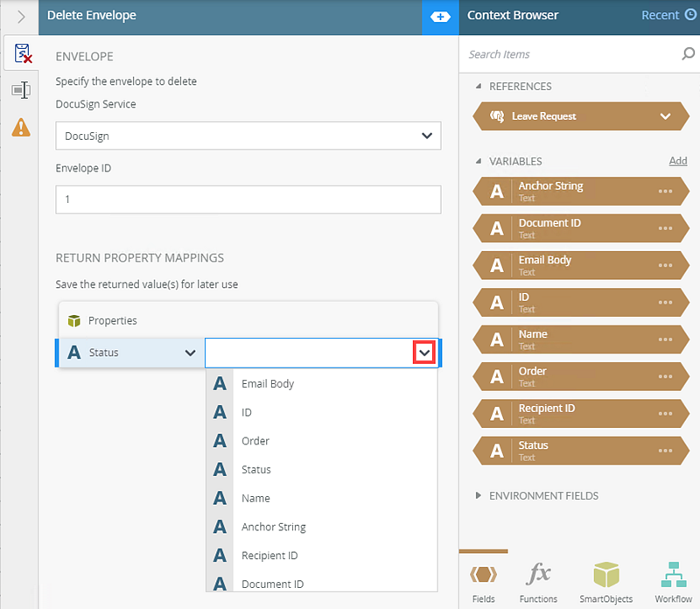The width and height of the screenshot is (700, 609).
Task: Open the properties tab icon in left sidebar
Action: point(20,90)
